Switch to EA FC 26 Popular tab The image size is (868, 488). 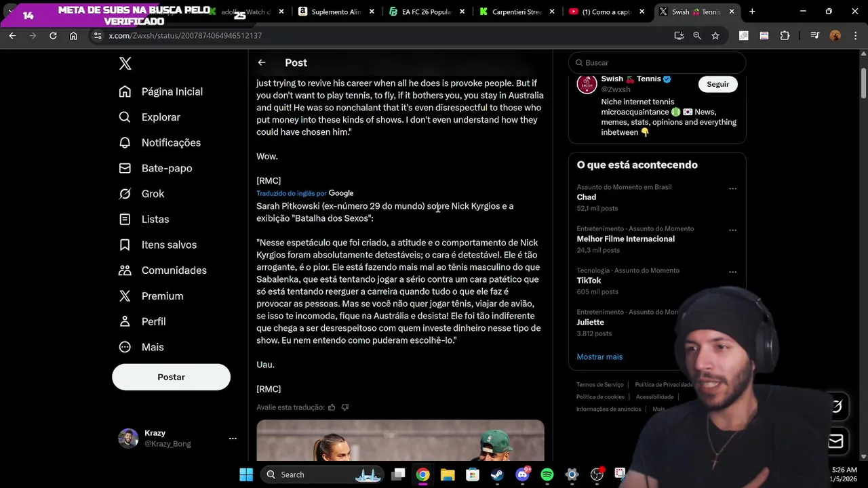click(425, 12)
